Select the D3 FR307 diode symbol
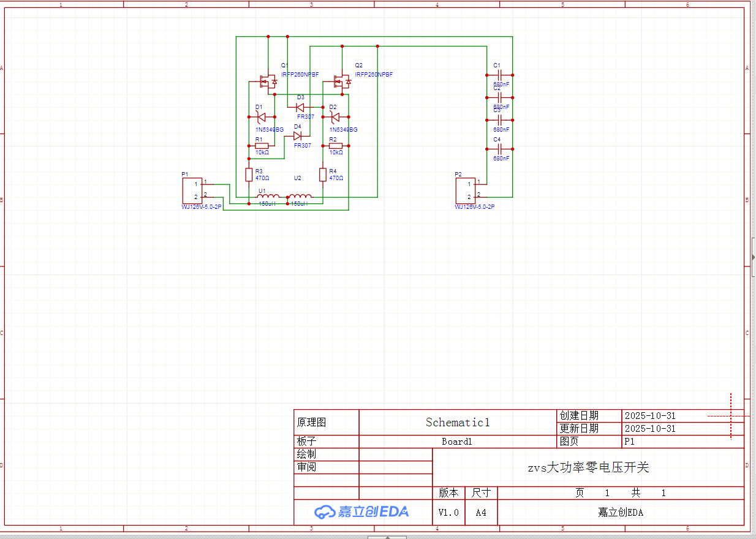Screen dimensions: 756x539 tap(300, 107)
